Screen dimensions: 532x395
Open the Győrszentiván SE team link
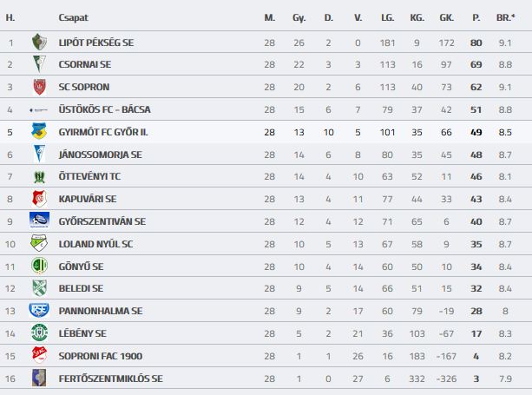click(102, 221)
